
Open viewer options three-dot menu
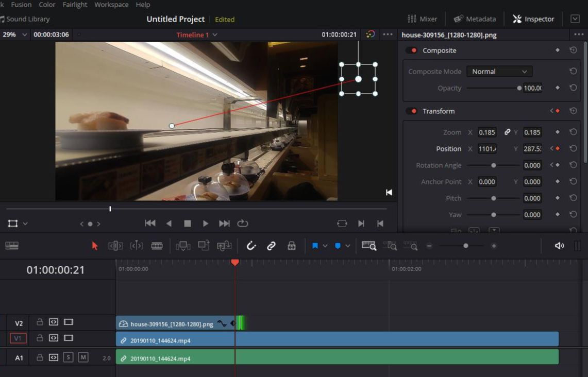coord(388,35)
